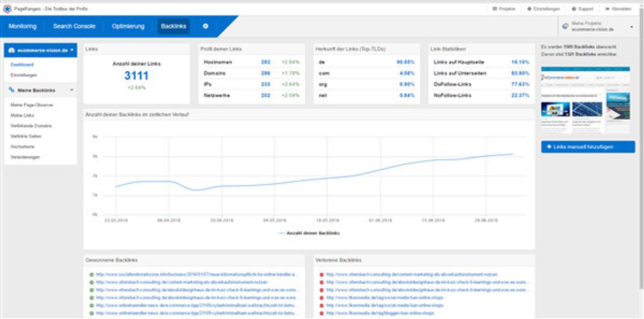
Task: Click the 90.55% value for de
Action: click(x=406, y=62)
